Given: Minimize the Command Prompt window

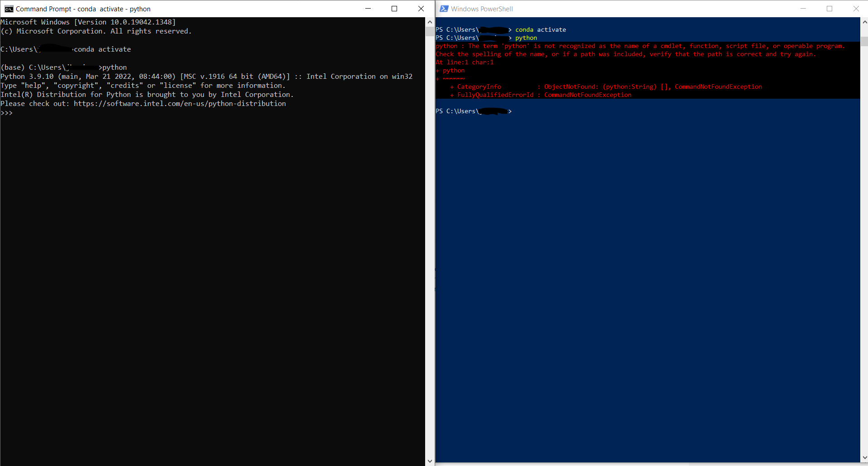Looking at the screenshot, I should pos(368,9).
